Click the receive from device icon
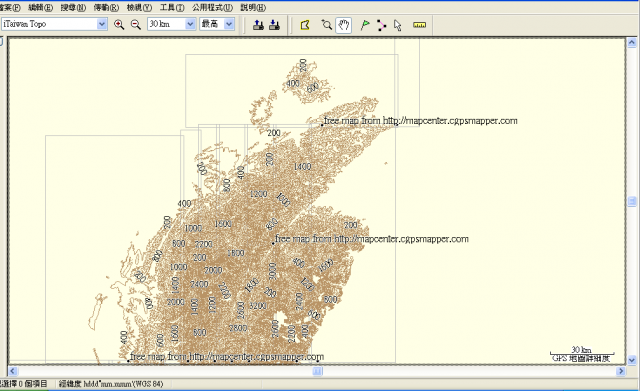 (x=274, y=25)
